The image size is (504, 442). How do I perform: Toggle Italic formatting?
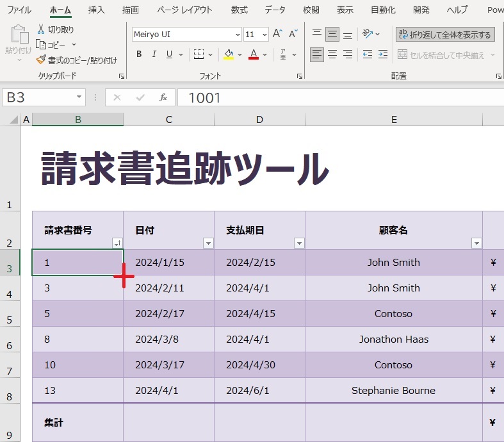(x=154, y=54)
